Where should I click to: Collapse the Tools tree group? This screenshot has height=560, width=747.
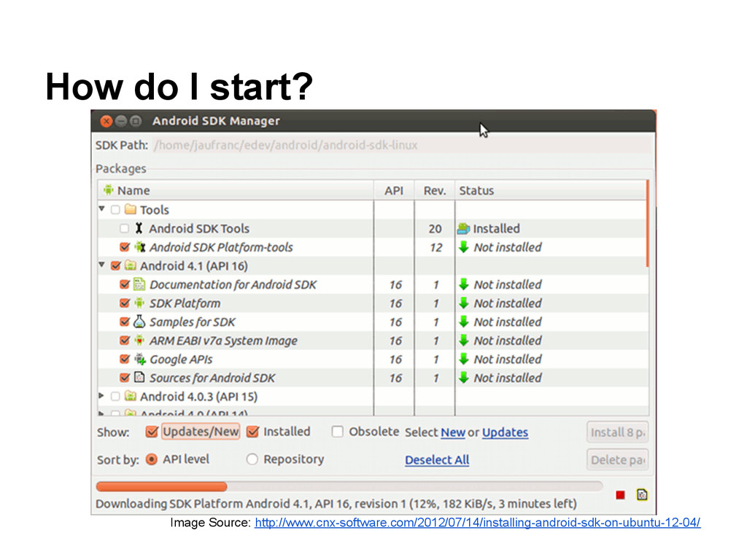101,209
